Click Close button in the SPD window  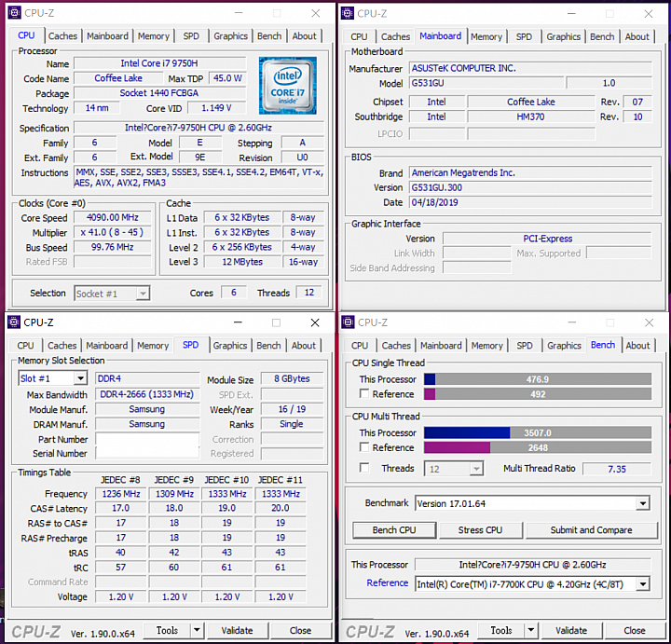(300, 630)
